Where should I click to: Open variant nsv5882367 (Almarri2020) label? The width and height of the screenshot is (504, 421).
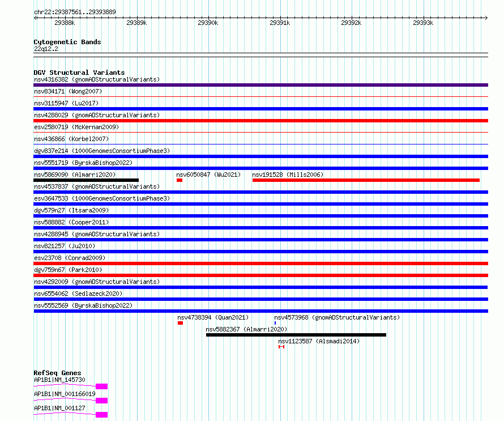coord(246,329)
